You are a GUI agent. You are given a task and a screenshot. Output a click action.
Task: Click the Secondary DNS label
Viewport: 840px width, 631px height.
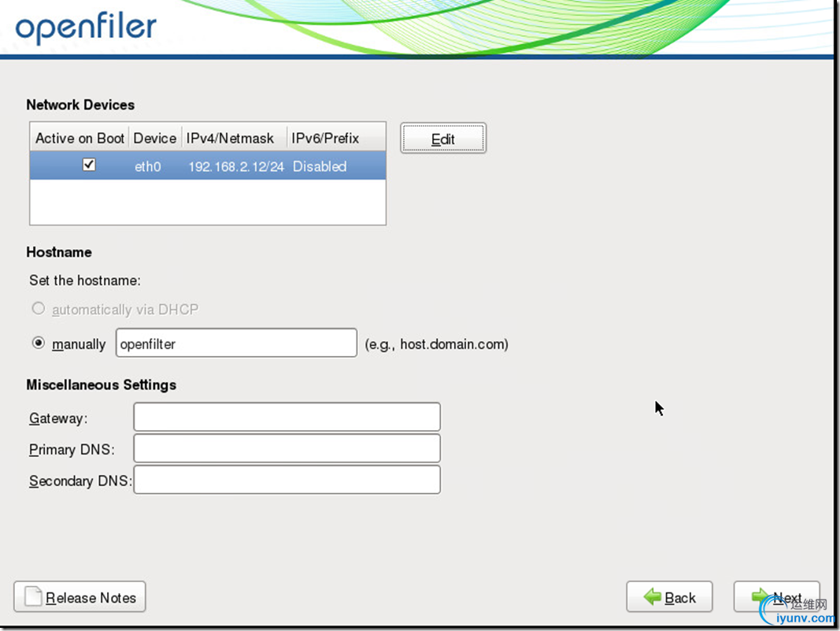tap(80, 481)
